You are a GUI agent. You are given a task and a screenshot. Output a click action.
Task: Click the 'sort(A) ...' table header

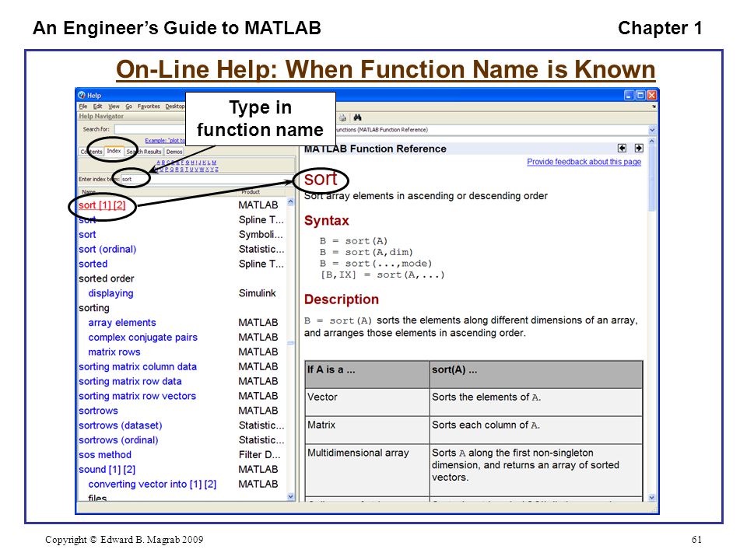coord(536,375)
